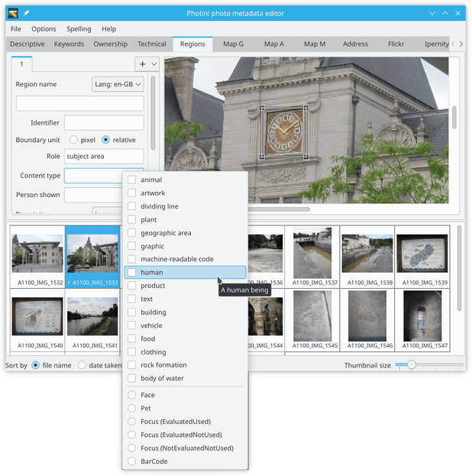Image resolution: width=472 pixels, height=476 pixels.
Task: Check machine-readable code option
Action: (x=131, y=259)
